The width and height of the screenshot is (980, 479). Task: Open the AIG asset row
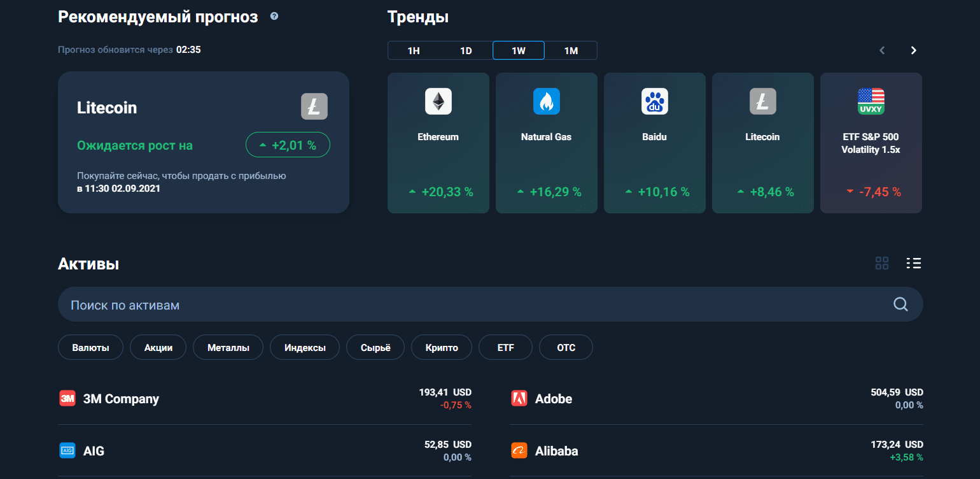(x=265, y=451)
